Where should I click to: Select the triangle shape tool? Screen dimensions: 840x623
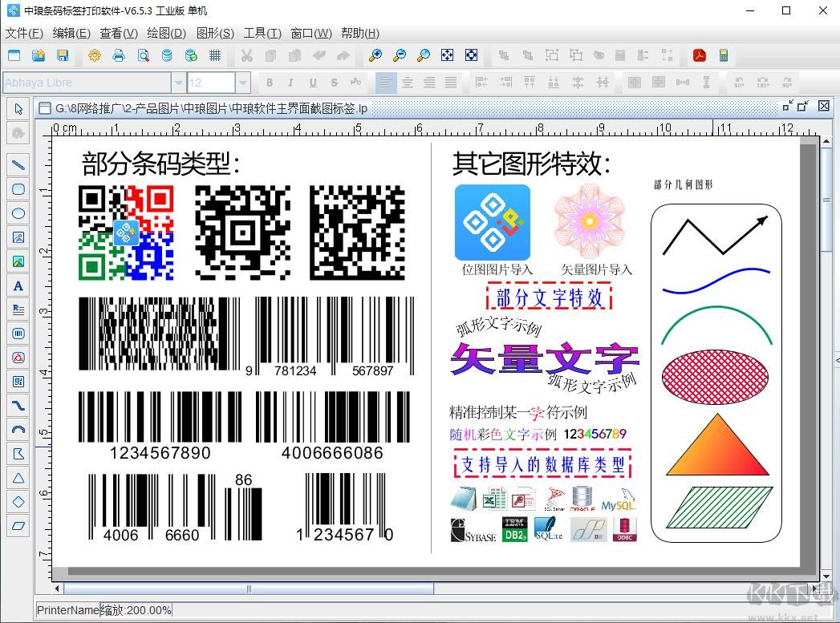[18, 478]
